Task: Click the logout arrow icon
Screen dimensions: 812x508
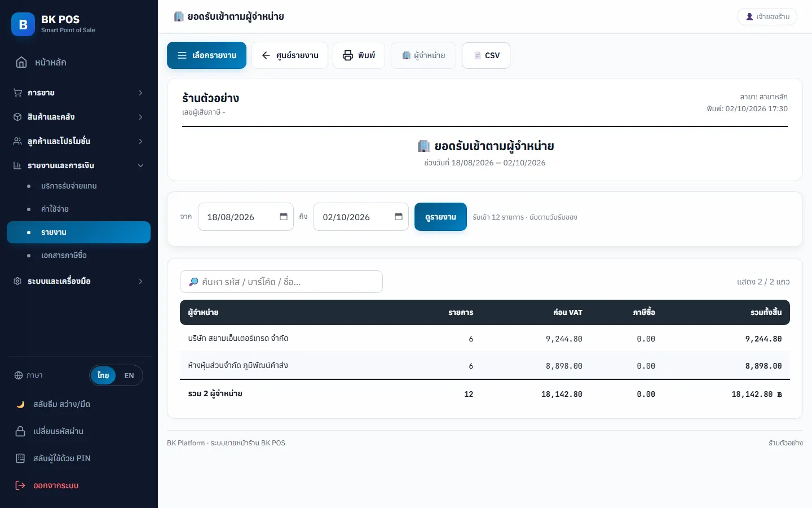Action: click(20, 485)
